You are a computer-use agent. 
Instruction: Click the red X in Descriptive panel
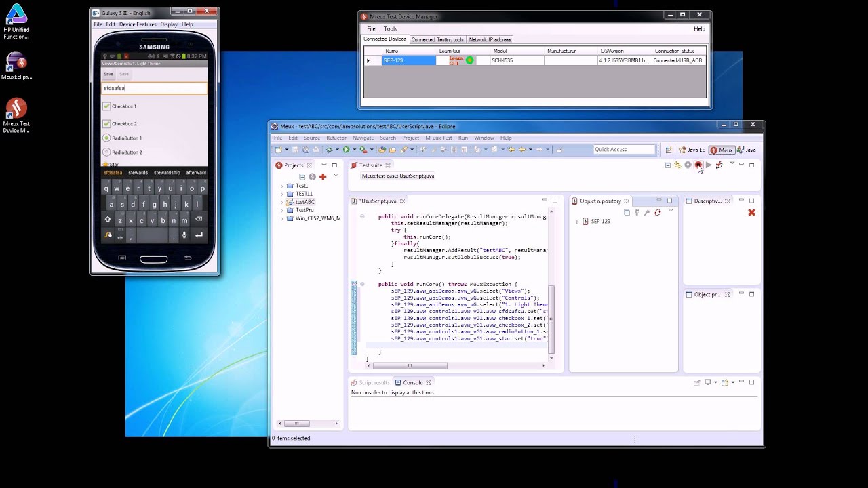[751, 212]
